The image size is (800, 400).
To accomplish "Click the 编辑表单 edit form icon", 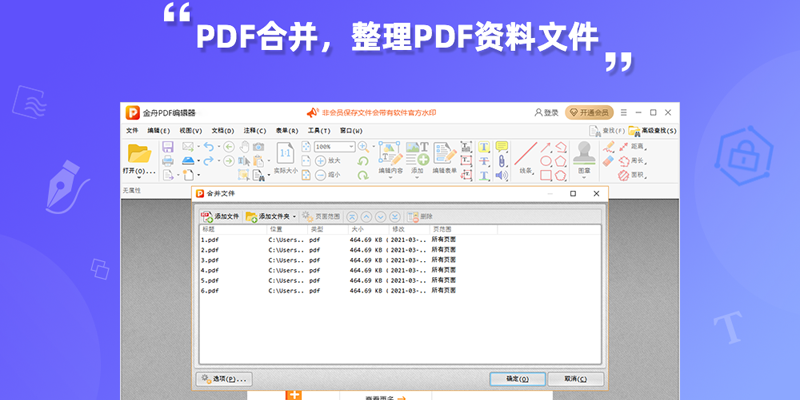I will (x=445, y=153).
